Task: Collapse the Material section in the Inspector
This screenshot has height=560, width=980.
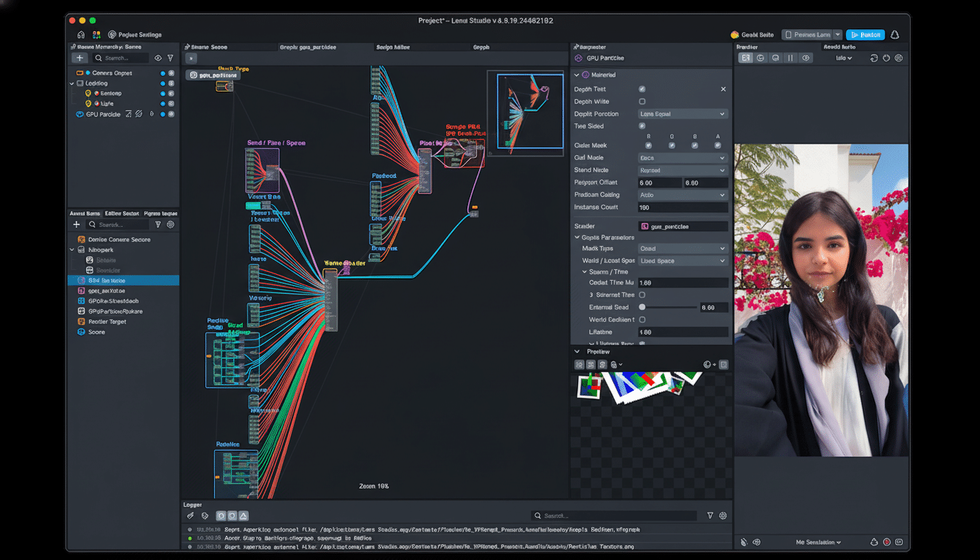Action: 576,75
